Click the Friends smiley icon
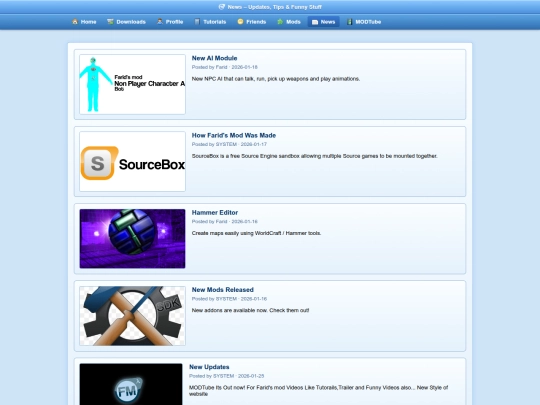Viewport: 540px width, 405px height. pos(240,22)
